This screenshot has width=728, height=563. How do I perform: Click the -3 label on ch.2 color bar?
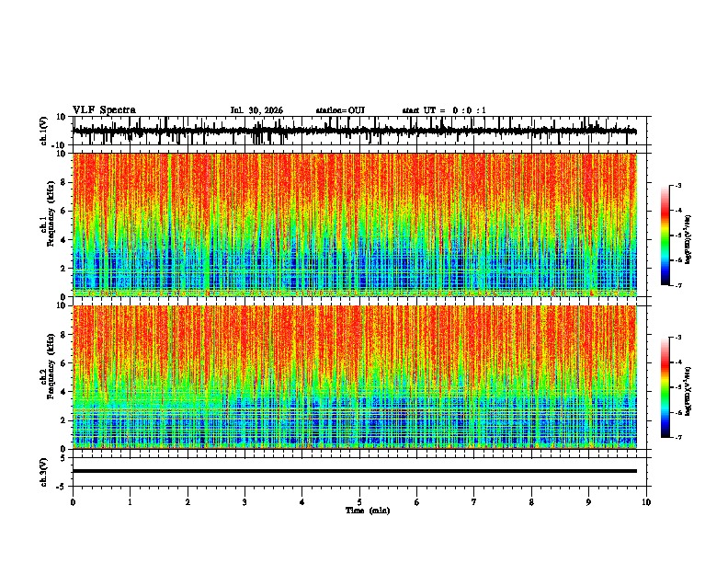click(x=678, y=338)
